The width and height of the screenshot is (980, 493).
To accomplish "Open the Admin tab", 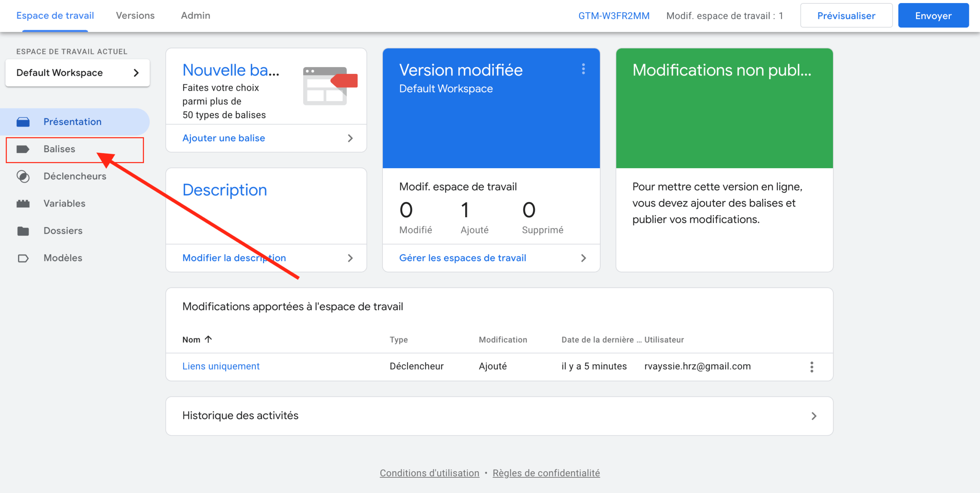I will point(195,16).
